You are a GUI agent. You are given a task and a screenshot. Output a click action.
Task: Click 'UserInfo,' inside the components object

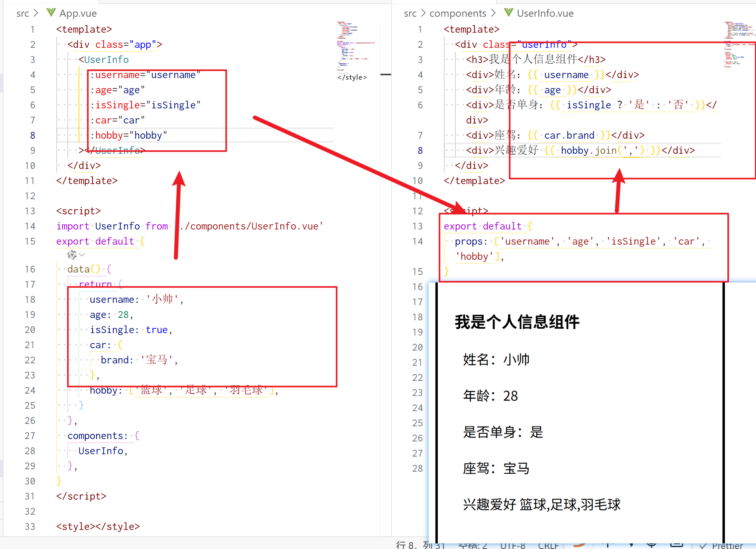[x=103, y=451]
